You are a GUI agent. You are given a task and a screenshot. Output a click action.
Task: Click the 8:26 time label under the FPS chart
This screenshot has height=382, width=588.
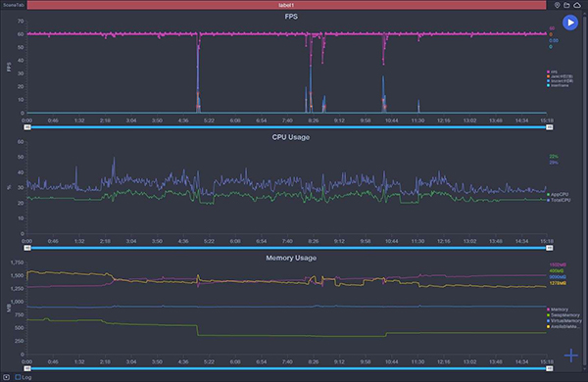pyautogui.click(x=314, y=120)
